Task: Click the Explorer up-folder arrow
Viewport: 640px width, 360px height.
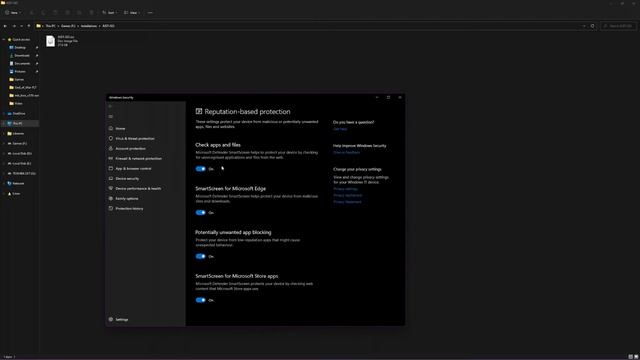Action: click(29, 26)
